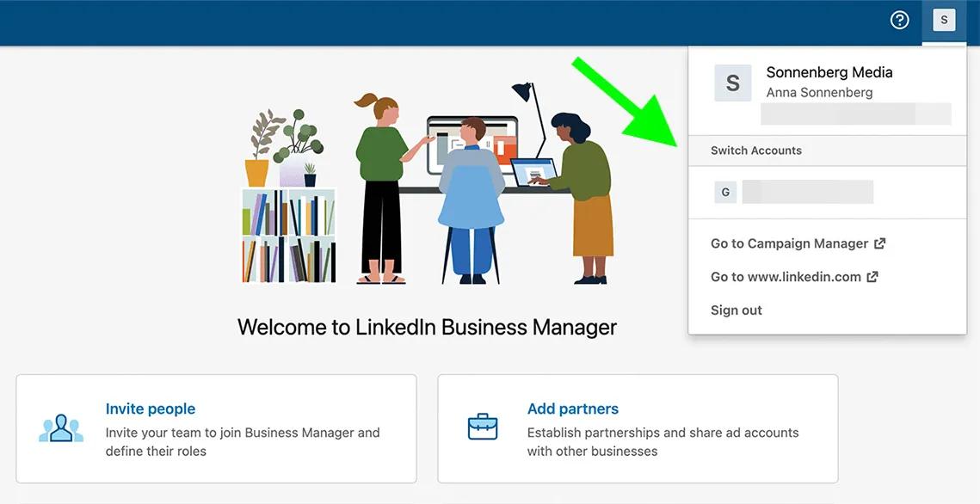Open the account dropdown from the top-right avatar
Viewport: 980px width, 504px height.
tap(944, 19)
